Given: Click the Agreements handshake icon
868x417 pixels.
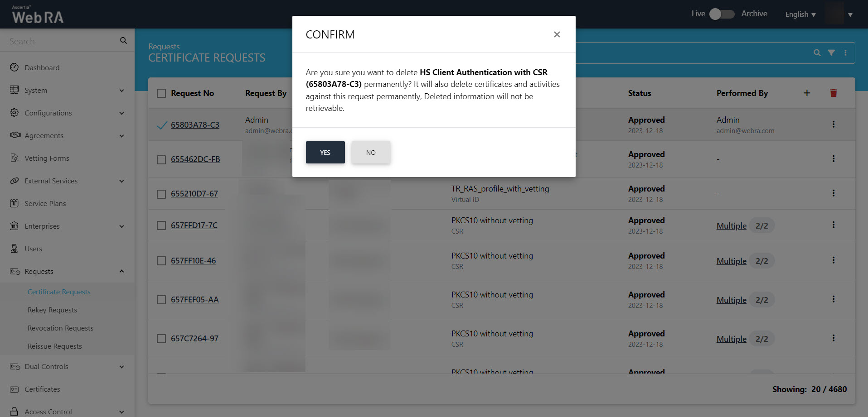Looking at the screenshot, I should (x=15, y=135).
